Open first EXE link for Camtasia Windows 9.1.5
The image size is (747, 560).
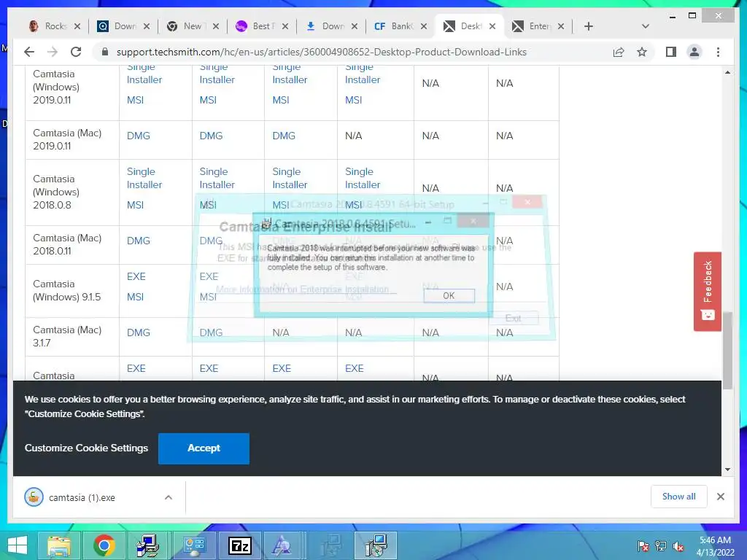click(x=136, y=276)
